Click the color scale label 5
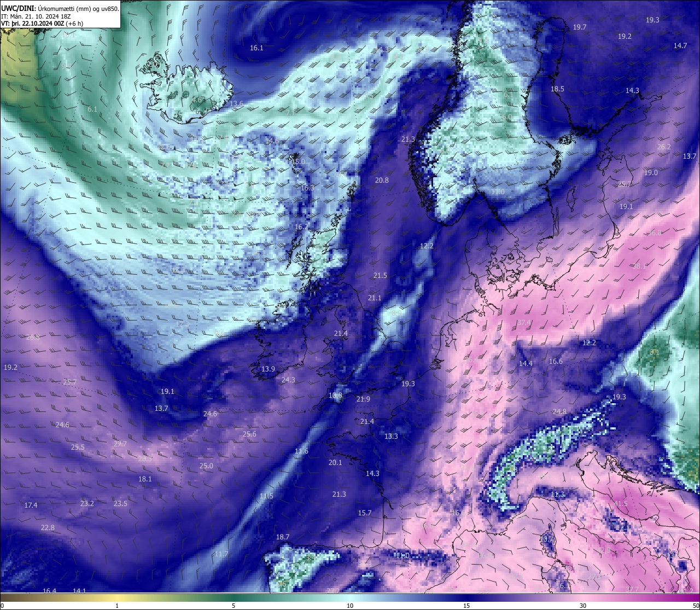 pos(234,606)
